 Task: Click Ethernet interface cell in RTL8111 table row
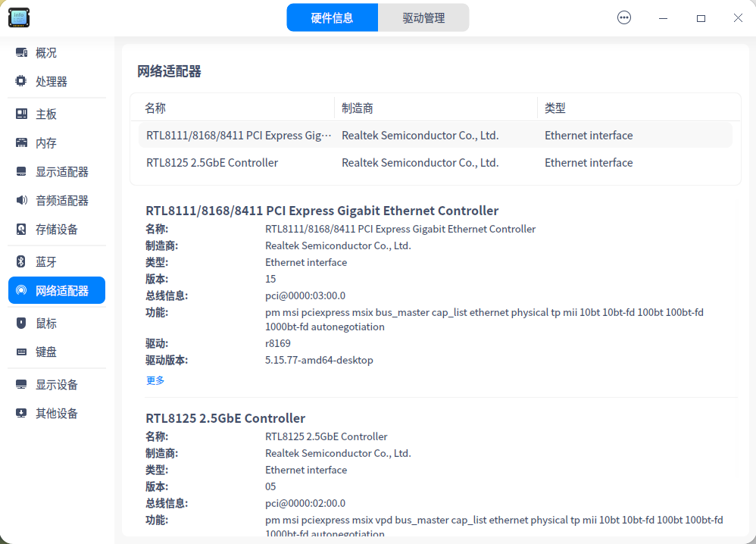589,136
